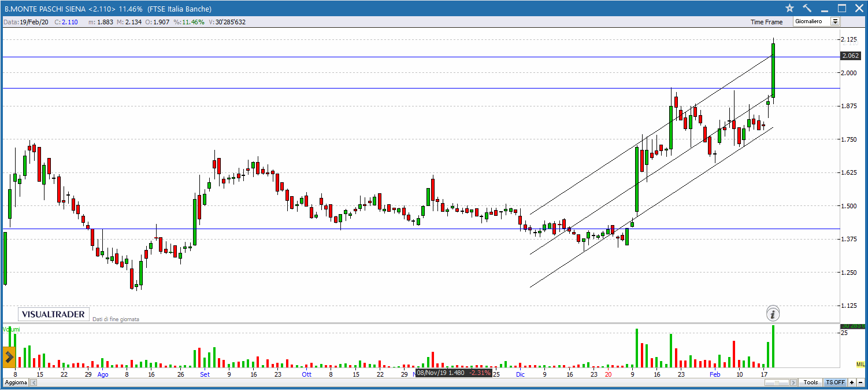Click the volume axis label 25

[844, 333]
